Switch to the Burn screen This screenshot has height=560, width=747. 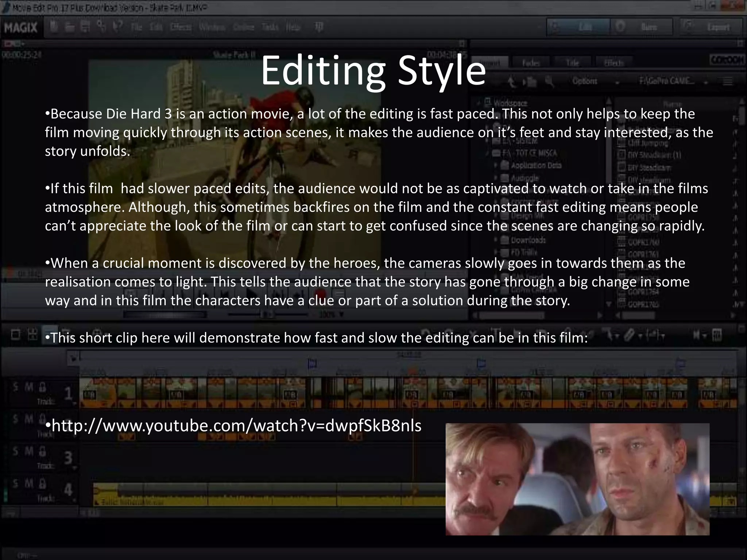641,27
